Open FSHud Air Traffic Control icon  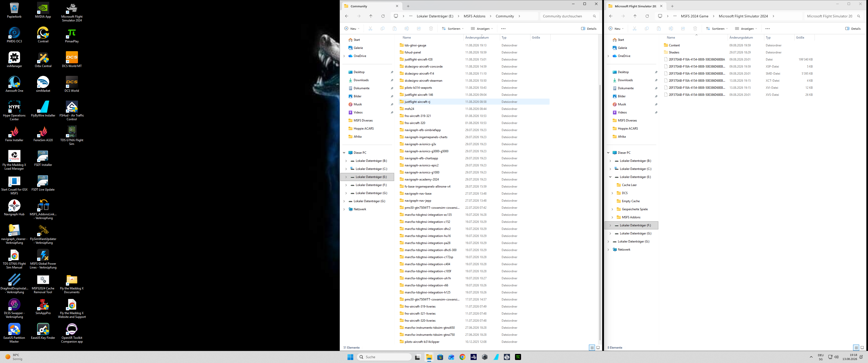click(x=72, y=110)
